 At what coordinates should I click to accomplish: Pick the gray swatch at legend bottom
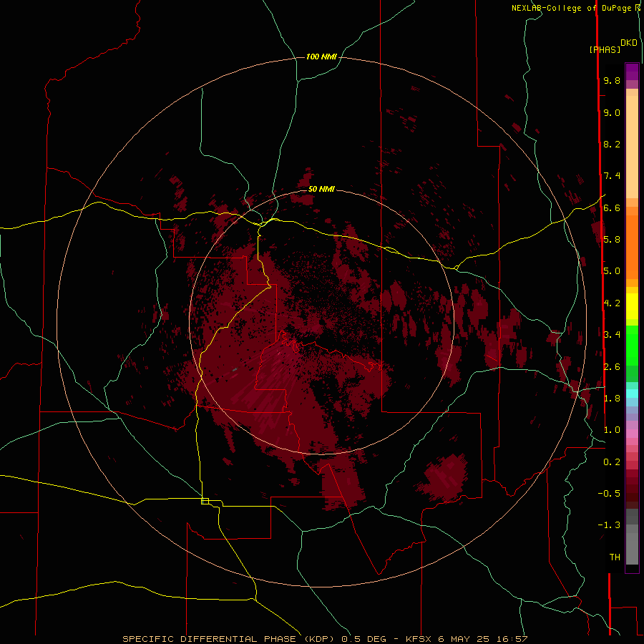[x=632, y=549]
